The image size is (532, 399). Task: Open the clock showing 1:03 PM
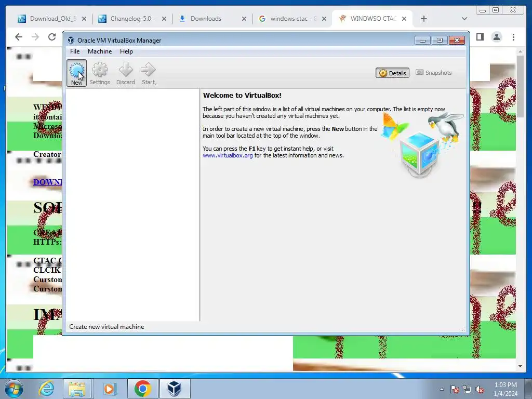[x=506, y=389]
